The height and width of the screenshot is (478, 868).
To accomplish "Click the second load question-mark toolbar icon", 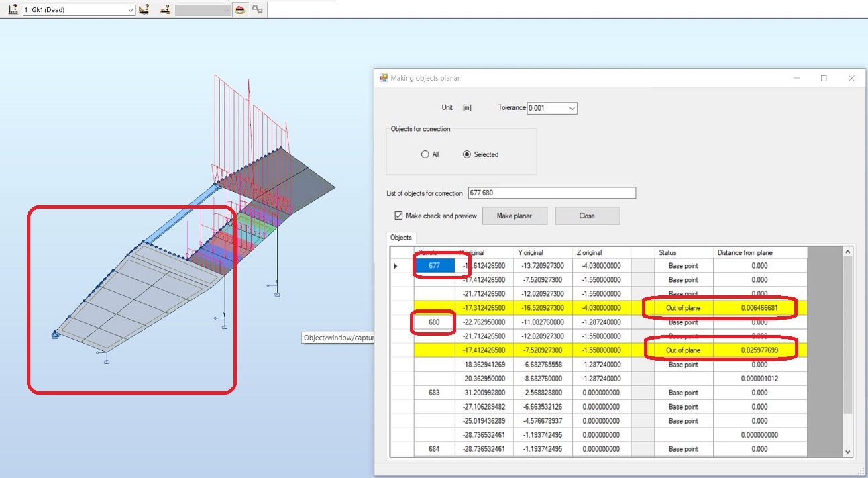I will click(x=165, y=9).
